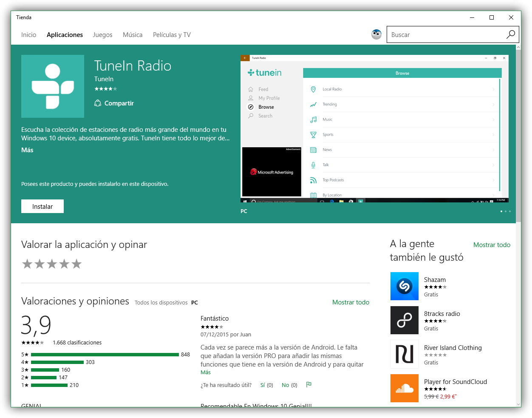Click the vertical scrollbar thumb

(518, 136)
